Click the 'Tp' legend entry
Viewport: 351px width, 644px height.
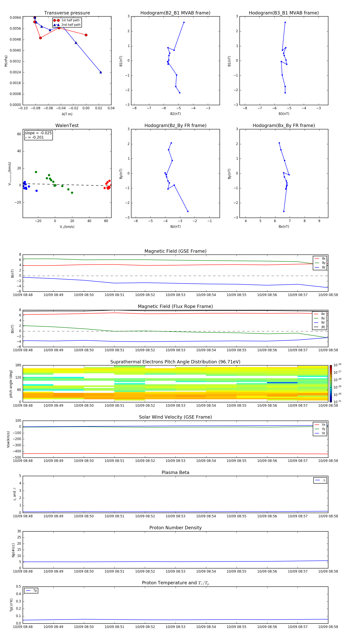31,591
